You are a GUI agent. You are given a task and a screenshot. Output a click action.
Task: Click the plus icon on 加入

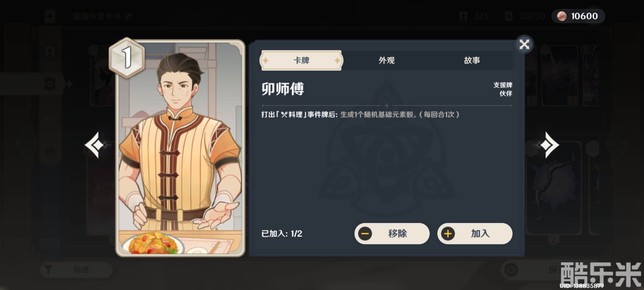(x=448, y=234)
